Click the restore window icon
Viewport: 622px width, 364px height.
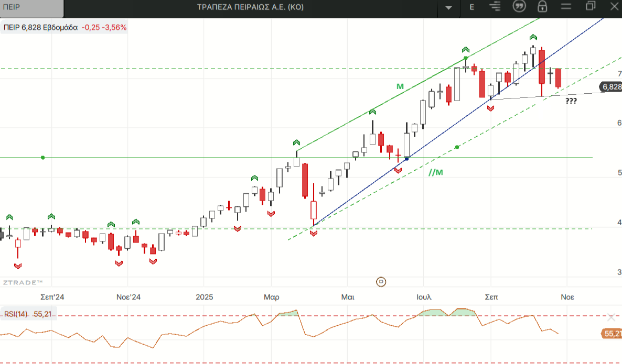click(x=591, y=6)
